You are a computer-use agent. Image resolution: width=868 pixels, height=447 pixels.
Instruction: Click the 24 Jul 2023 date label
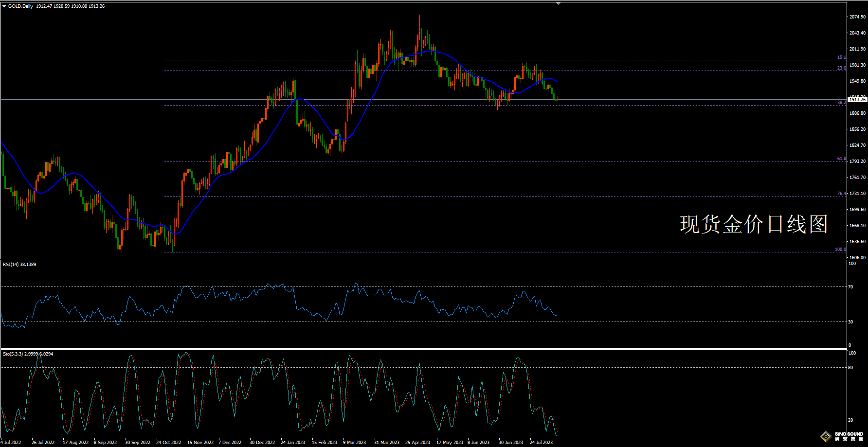pos(541,443)
